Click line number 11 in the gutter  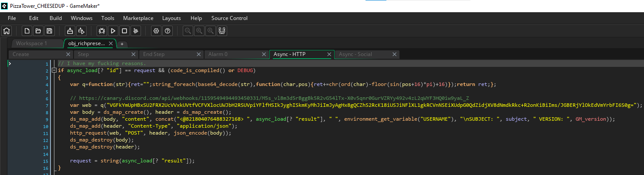click(47, 133)
